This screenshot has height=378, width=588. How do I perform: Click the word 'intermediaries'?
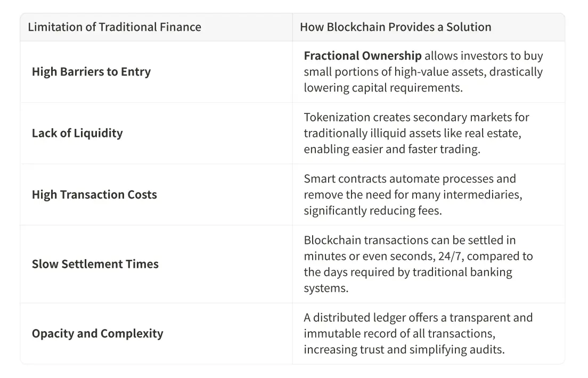[483, 195]
